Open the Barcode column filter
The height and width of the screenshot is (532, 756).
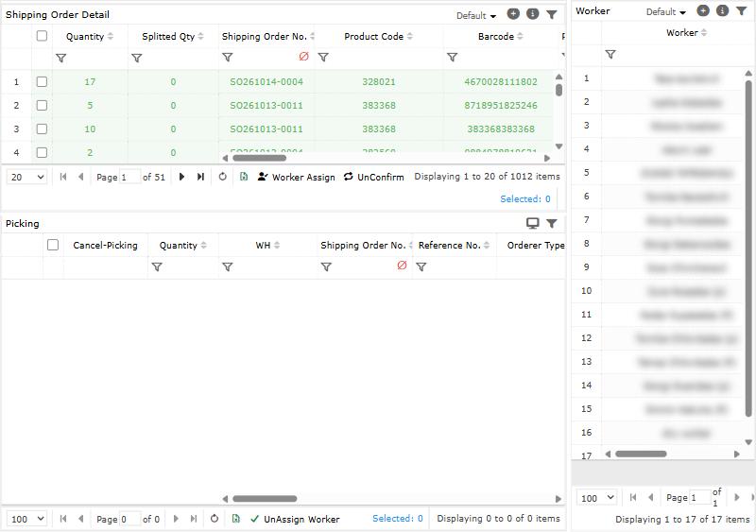coord(453,58)
